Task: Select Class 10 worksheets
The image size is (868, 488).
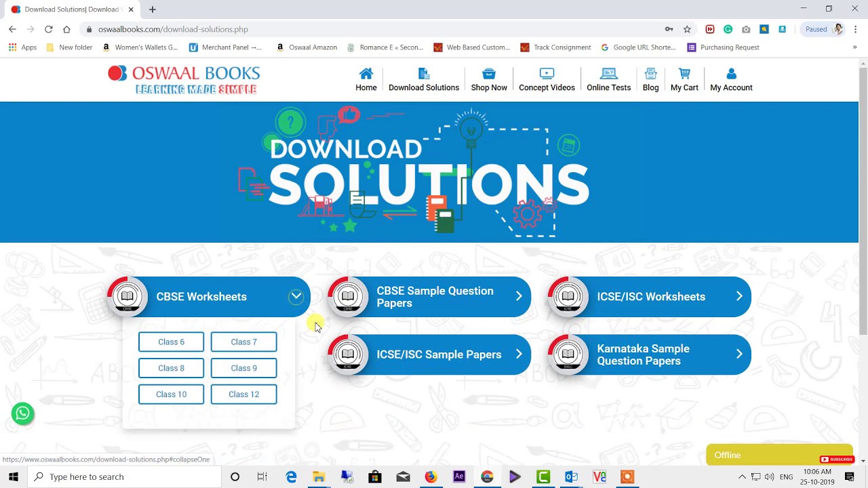Action: coord(171,394)
